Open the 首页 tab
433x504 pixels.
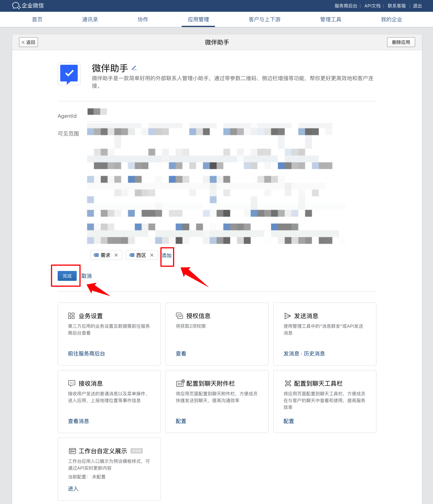pos(37,20)
